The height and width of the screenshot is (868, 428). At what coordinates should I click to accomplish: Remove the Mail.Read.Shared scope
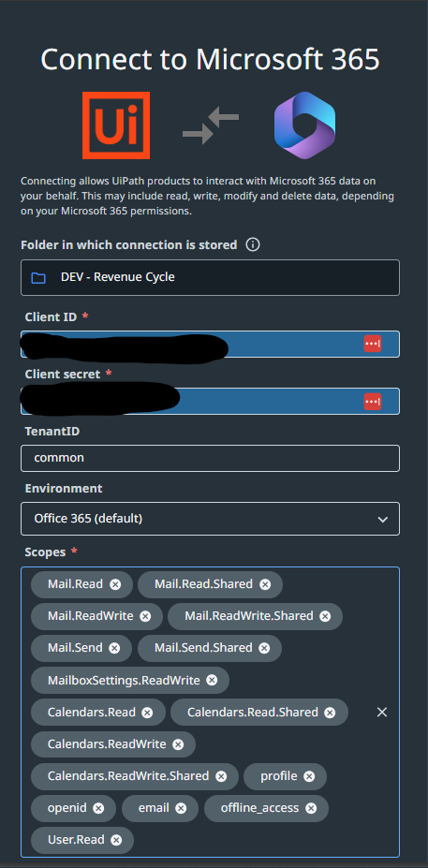(x=265, y=584)
